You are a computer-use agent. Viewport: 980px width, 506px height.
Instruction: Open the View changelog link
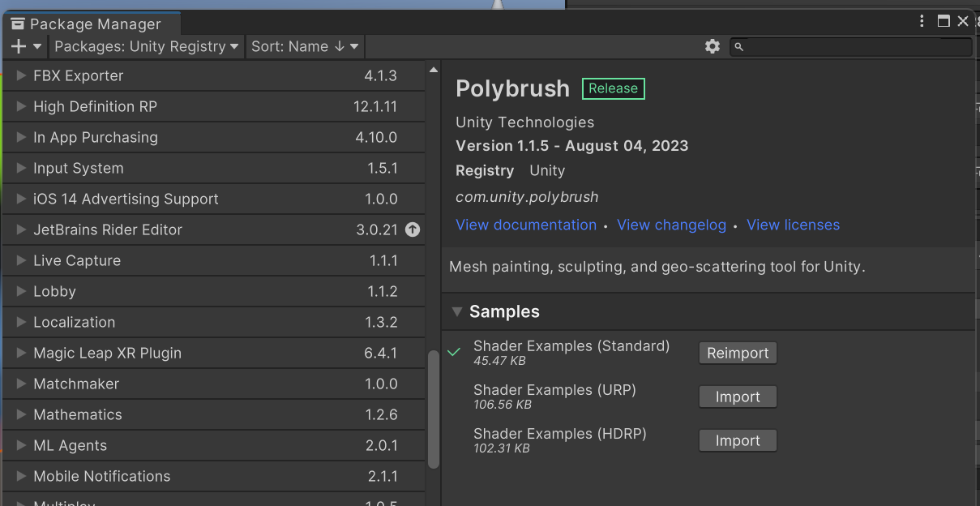671,225
